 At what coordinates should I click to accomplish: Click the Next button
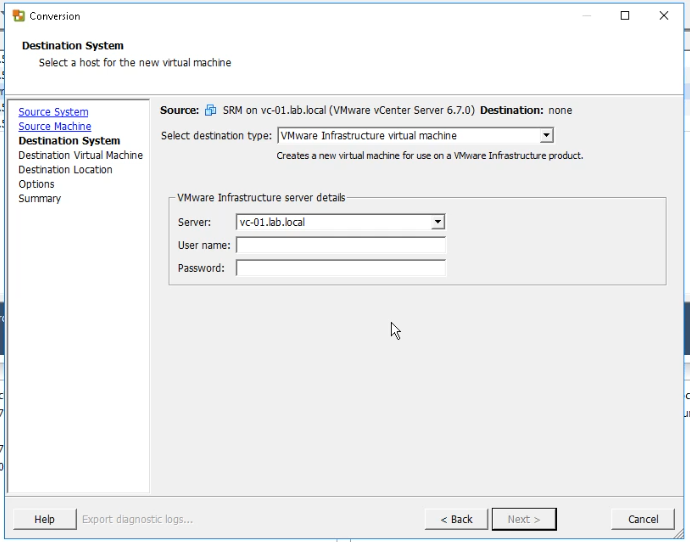524,519
